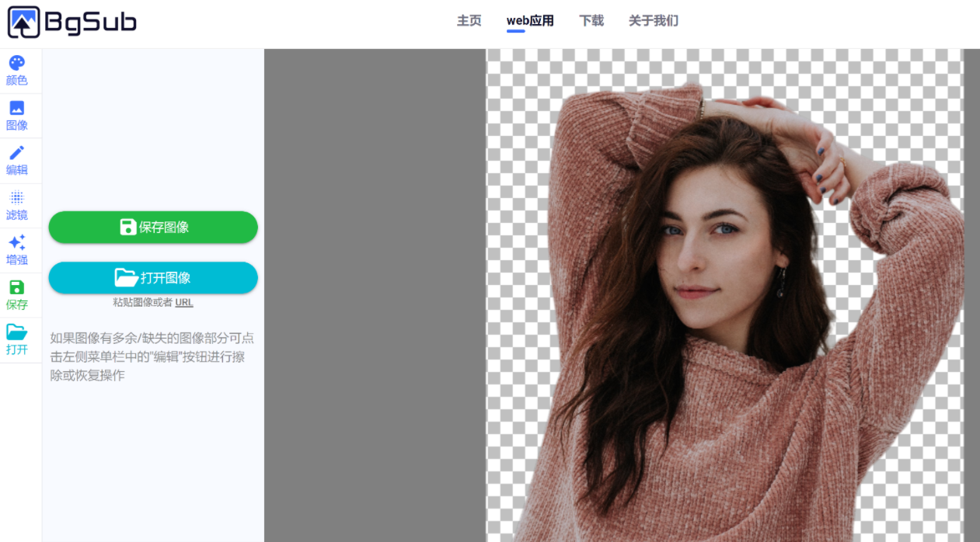Image resolution: width=980 pixels, height=542 pixels.
Task: Click the green 保存 (Save) sidebar icon
Action: (x=16, y=295)
